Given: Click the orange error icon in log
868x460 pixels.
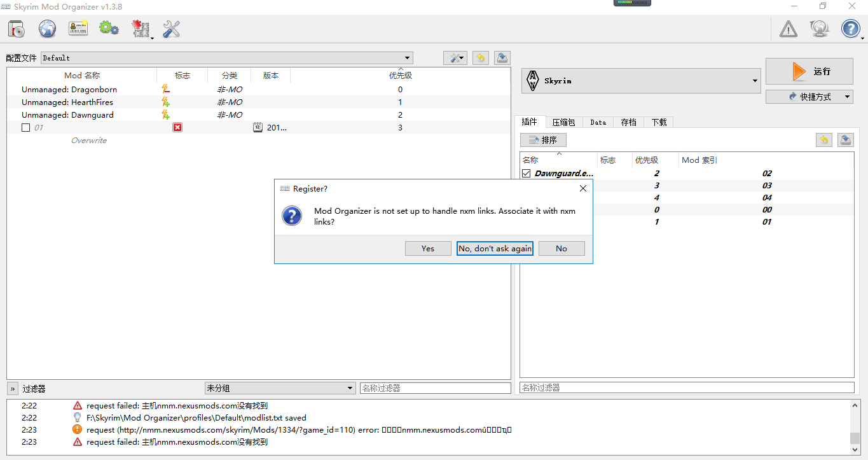Looking at the screenshot, I should pos(78,429).
